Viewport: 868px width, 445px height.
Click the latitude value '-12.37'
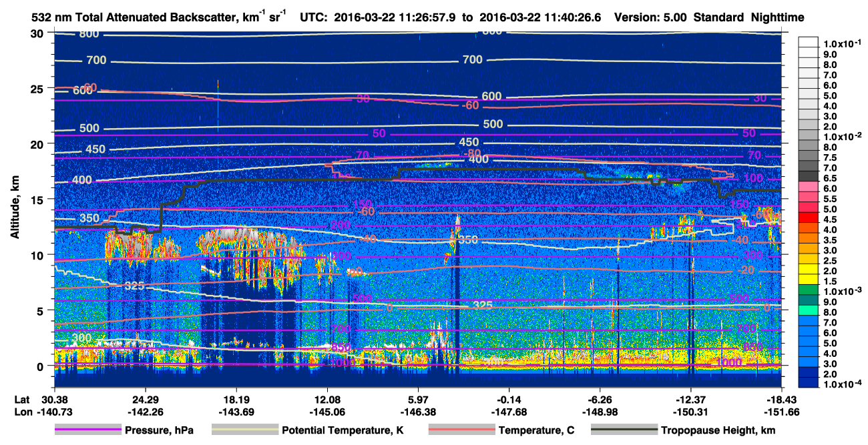click(691, 400)
